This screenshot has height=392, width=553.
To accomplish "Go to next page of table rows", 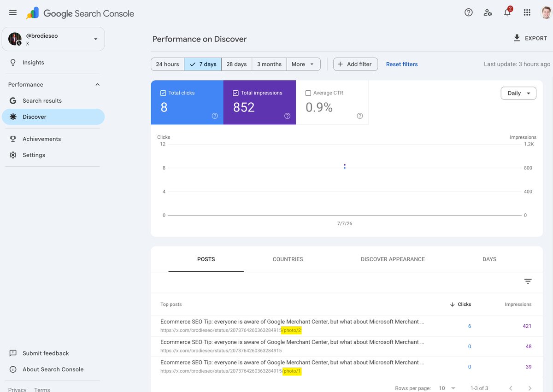I will click(x=530, y=388).
